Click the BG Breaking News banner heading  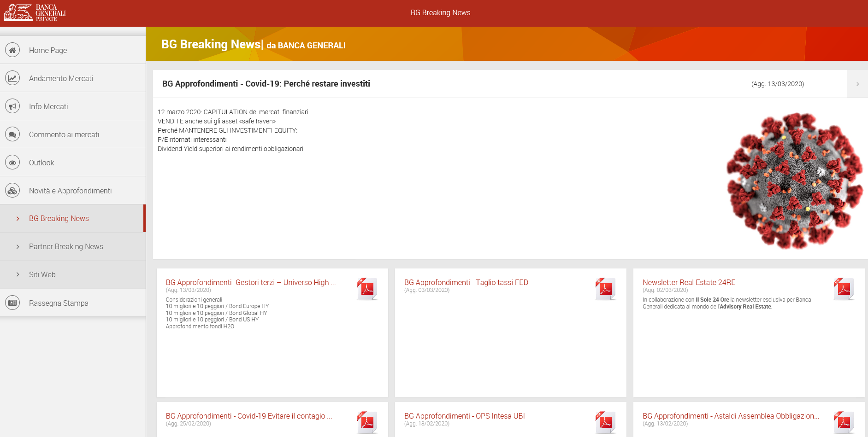pyautogui.click(x=254, y=44)
